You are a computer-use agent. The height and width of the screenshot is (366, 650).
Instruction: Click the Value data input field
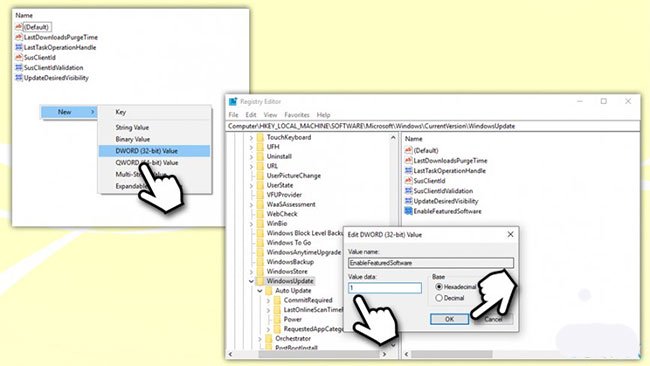[x=385, y=288]
